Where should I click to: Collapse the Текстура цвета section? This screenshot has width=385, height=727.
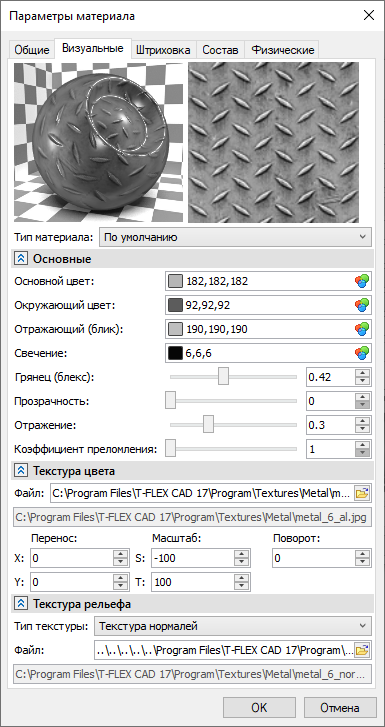coord(21,471)
